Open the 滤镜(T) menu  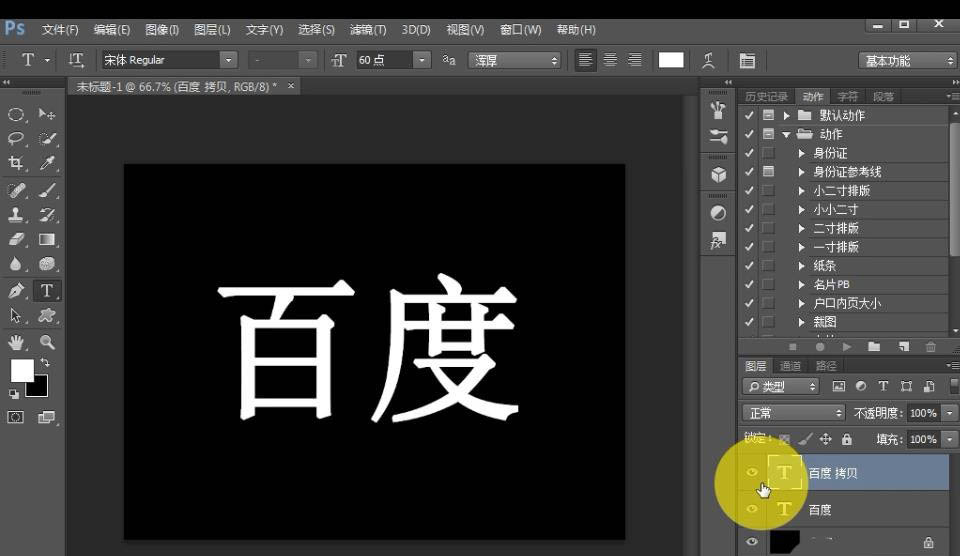(x=368, y=29)
